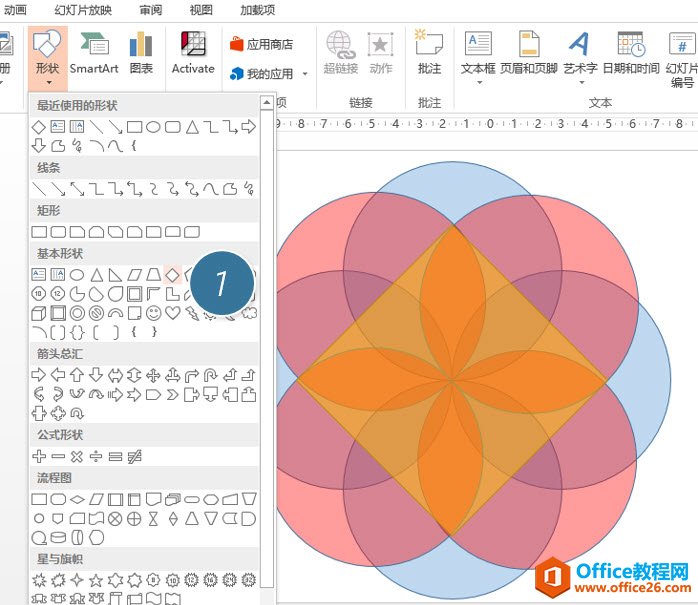This screenshot has height=605, width=698.
Task: Expand the 文本框 dropdown arrow
Action: 479,83
